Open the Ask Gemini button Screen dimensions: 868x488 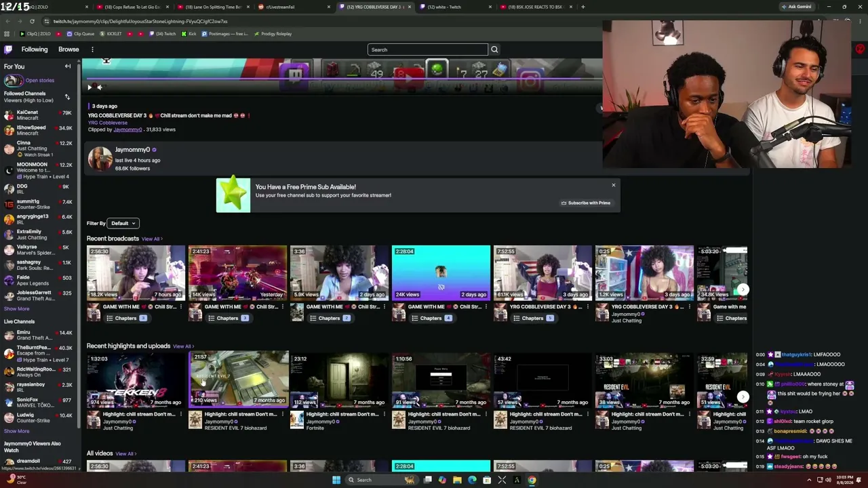click(x=797, y=7)
